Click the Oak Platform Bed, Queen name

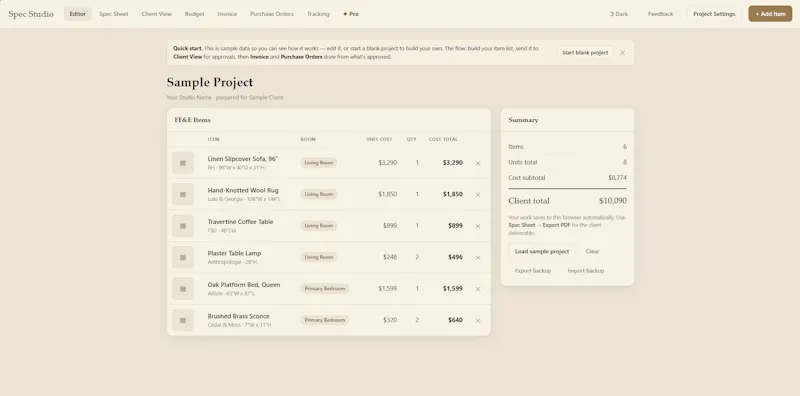tap(244, 285)
